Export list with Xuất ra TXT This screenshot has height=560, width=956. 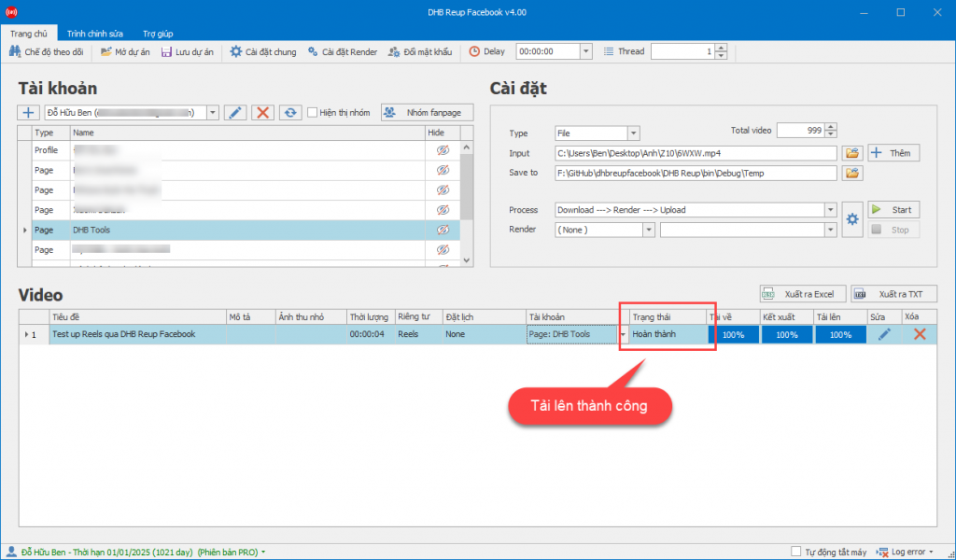(893, 294)
